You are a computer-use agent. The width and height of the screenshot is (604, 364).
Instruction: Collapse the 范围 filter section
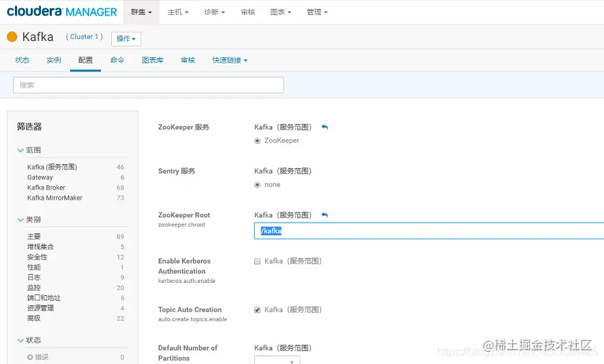coord(20,150)
